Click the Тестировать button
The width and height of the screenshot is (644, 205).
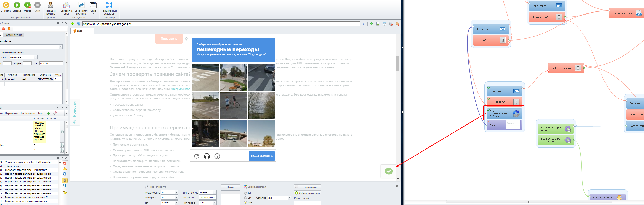(308, 187)
